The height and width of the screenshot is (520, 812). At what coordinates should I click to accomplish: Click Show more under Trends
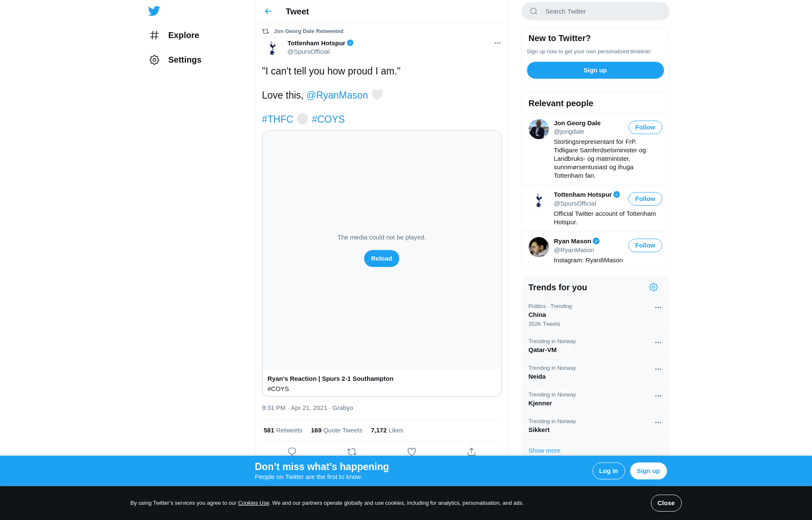coord(544,451)
